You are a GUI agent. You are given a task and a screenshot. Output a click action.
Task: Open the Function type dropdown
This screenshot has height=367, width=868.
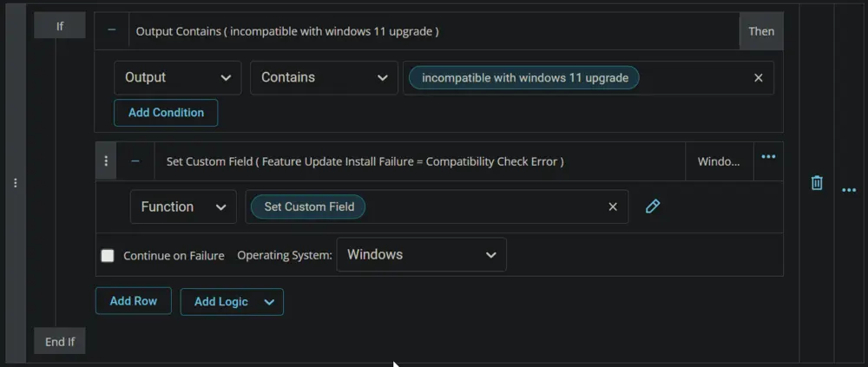coord(183,207)
